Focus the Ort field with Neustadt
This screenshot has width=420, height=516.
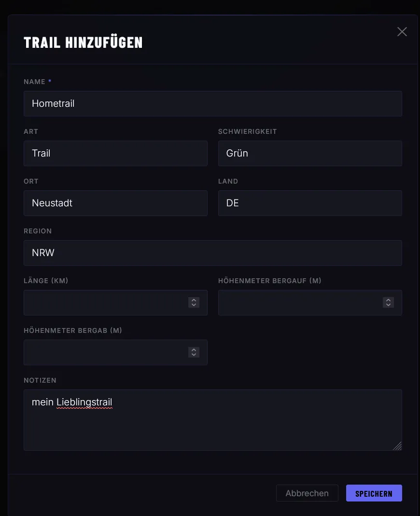[x=115, y=203]
